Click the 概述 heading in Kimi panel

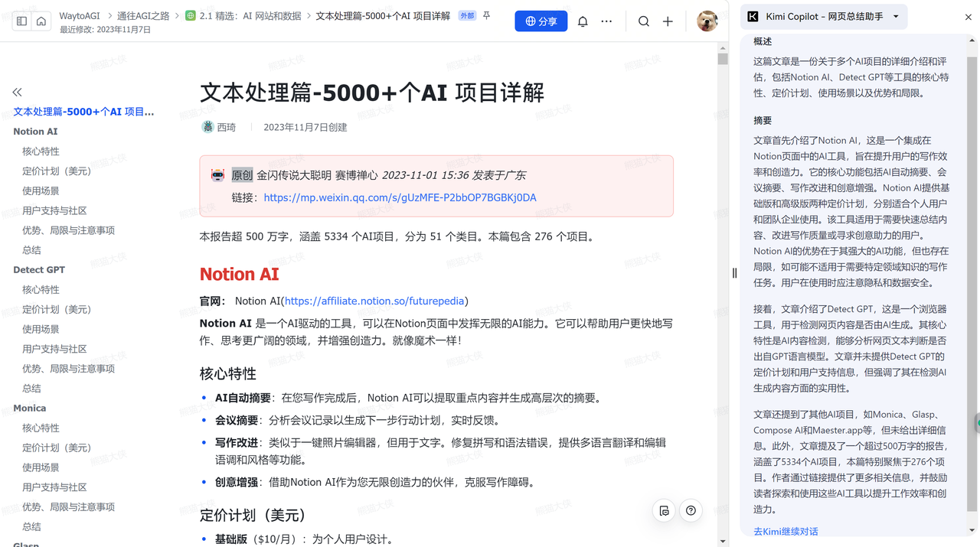(x=763, y=41)
